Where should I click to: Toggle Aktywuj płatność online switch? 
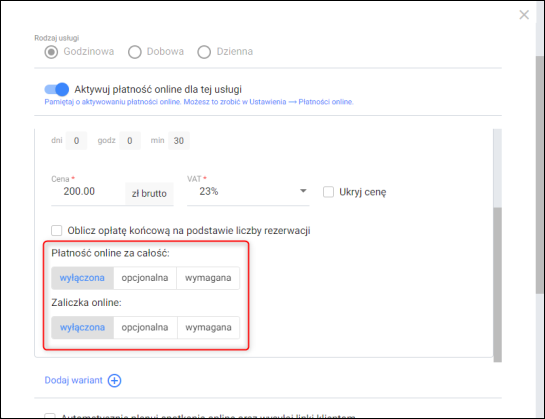tap(57, 89)
